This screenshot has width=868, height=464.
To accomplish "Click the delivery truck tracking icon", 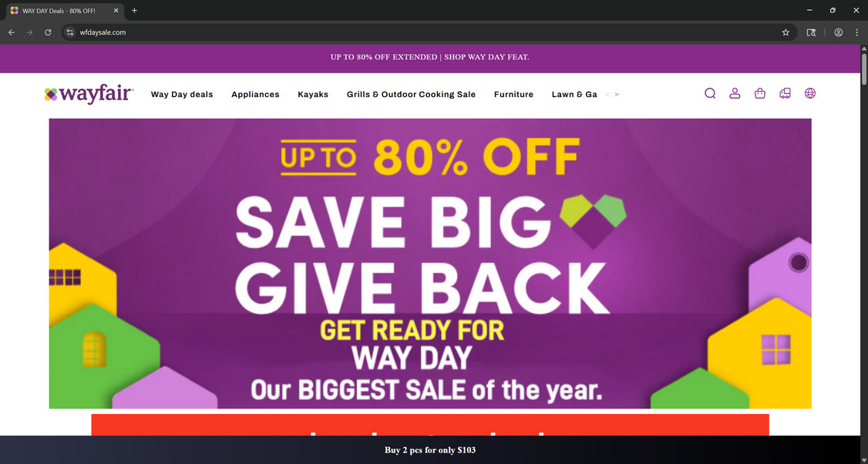I will tap(785, 93).
